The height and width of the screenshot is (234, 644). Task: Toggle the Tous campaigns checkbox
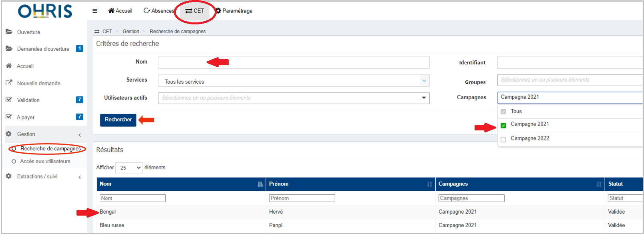[x=503, y=112]
